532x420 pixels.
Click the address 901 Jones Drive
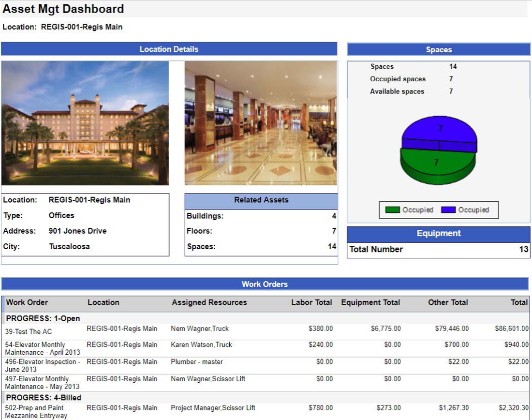point(77,231)
